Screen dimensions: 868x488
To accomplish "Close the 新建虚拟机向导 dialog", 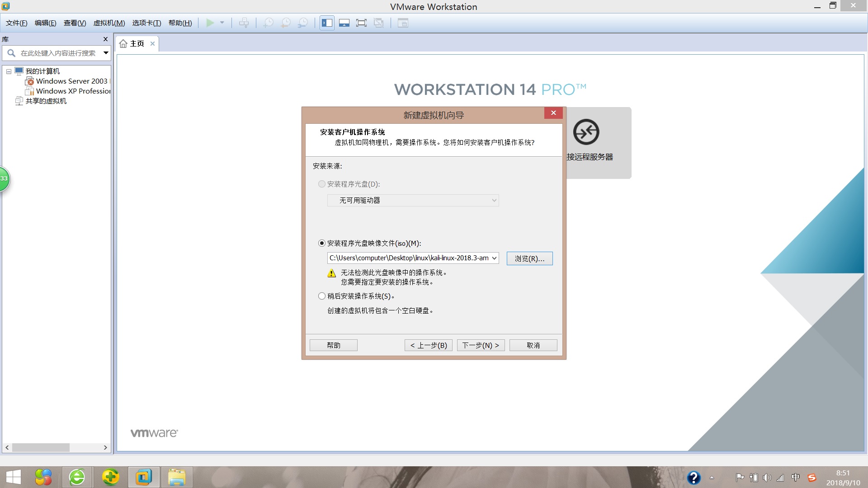I will pyautogui.click(x=553, y=113).
